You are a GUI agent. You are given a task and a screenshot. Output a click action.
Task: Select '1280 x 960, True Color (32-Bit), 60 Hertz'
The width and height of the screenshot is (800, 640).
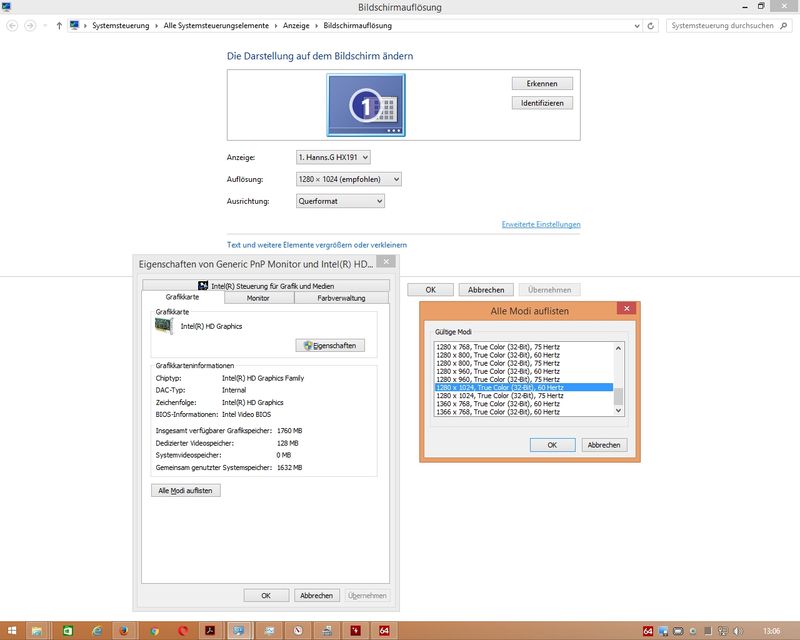click(x=524, y=372)
